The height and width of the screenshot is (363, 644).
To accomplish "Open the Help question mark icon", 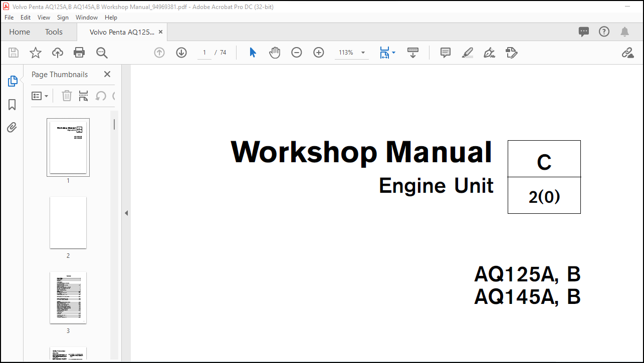I will coord(604,32).
